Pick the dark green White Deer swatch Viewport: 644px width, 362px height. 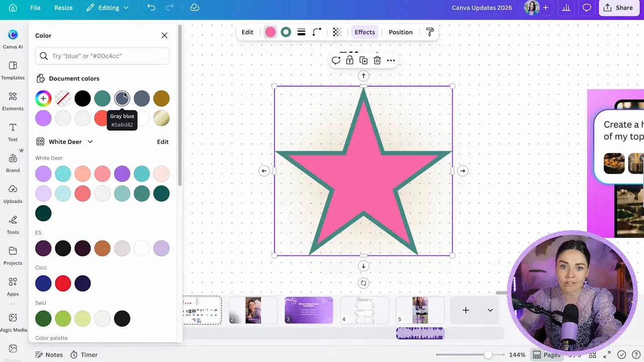43,213
